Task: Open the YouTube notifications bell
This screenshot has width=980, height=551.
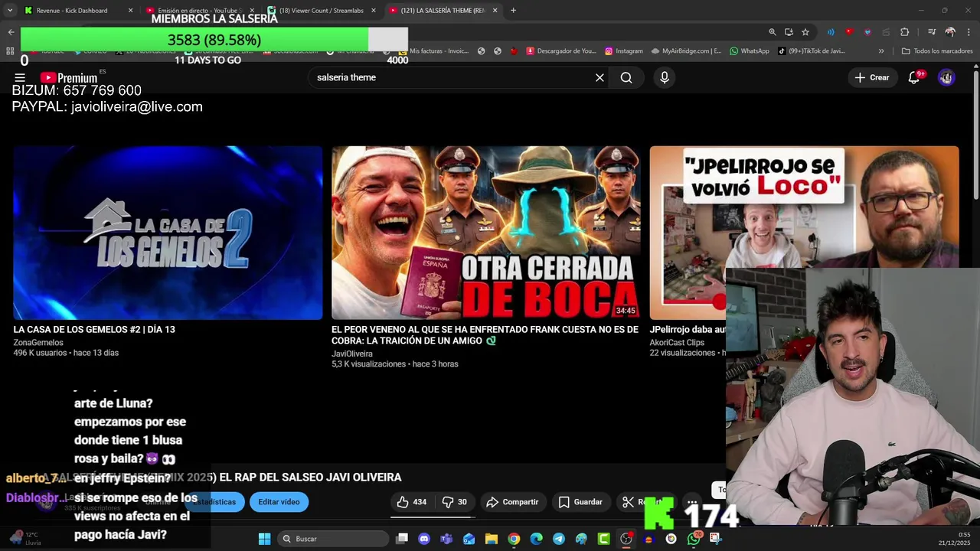Action: click(914, 77)
